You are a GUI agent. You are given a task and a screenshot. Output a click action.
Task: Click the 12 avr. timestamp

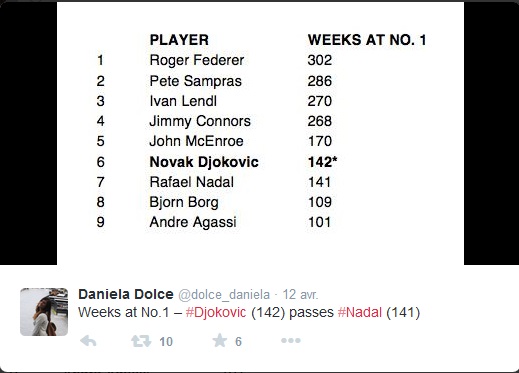(x=300, y=295)
